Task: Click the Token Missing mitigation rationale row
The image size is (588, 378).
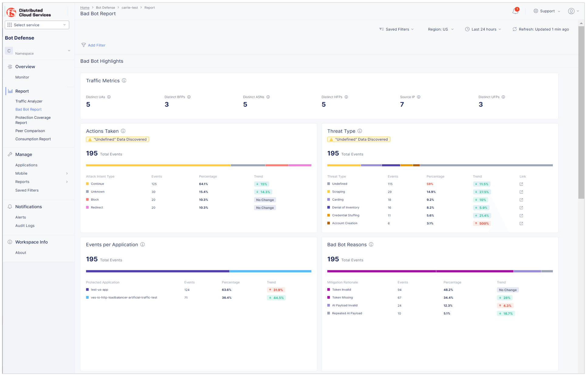Action: click(x=342, y=298)
